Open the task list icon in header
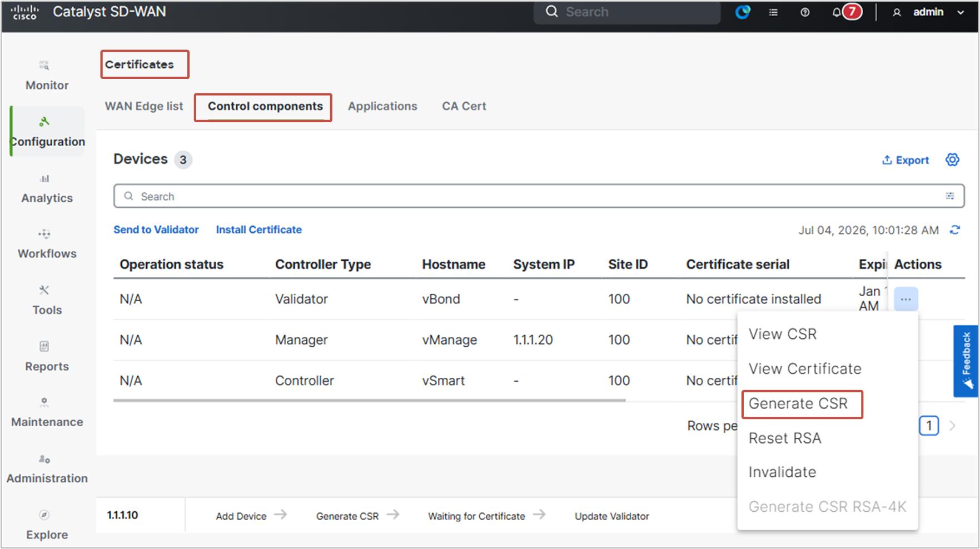 tap(773, 12)
